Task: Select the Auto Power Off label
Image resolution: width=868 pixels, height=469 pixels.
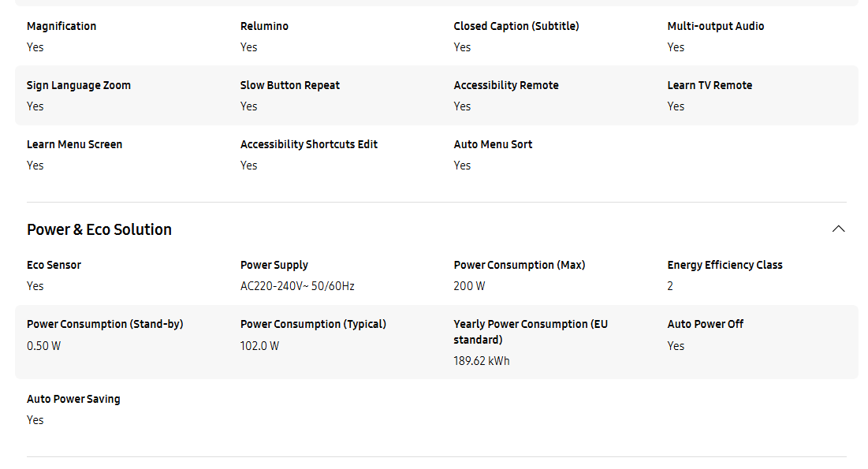Action: (706, 324)
